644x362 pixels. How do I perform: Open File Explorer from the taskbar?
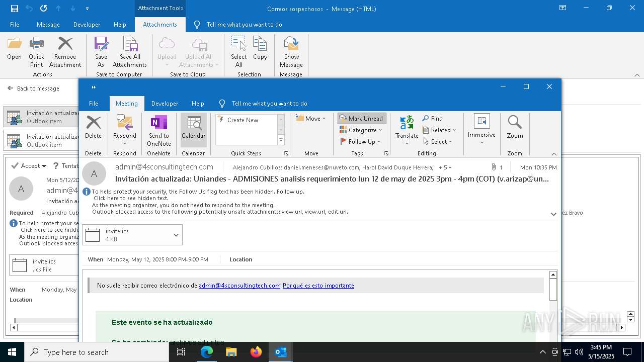(x=231, y=352)
